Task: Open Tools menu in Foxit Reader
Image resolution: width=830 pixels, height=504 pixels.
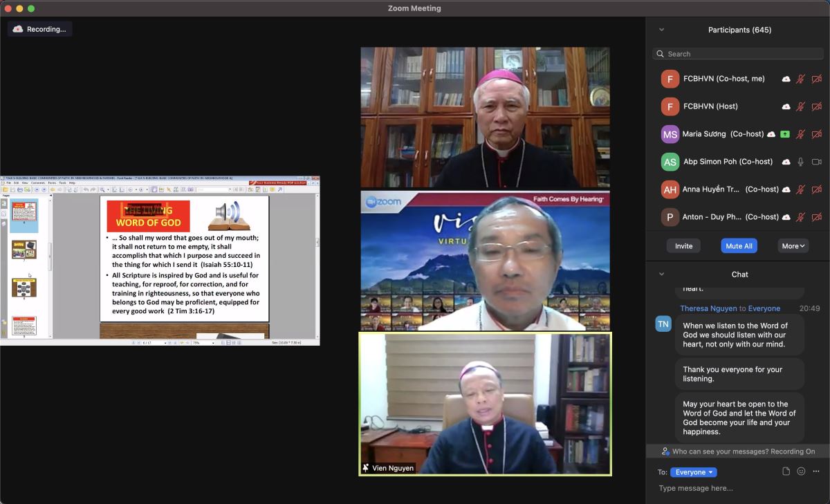Action: tap(62, 183)
